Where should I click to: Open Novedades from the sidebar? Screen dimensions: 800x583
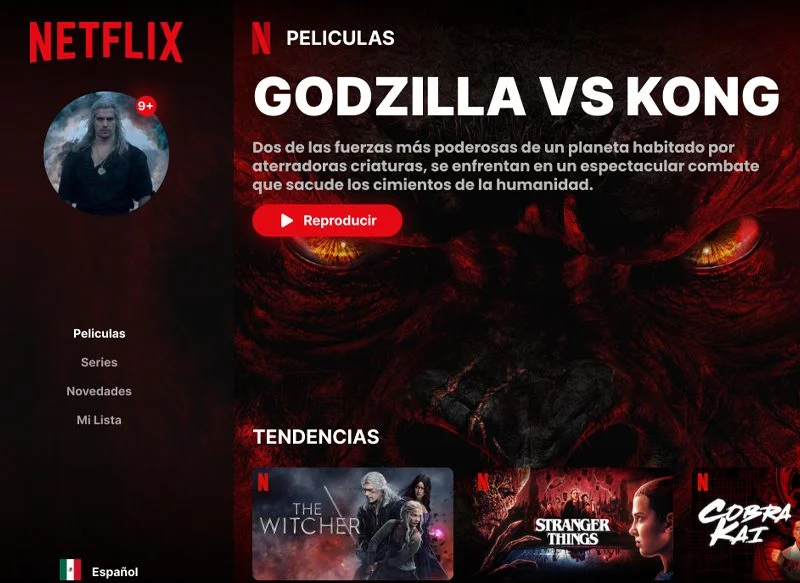(99, 391)
